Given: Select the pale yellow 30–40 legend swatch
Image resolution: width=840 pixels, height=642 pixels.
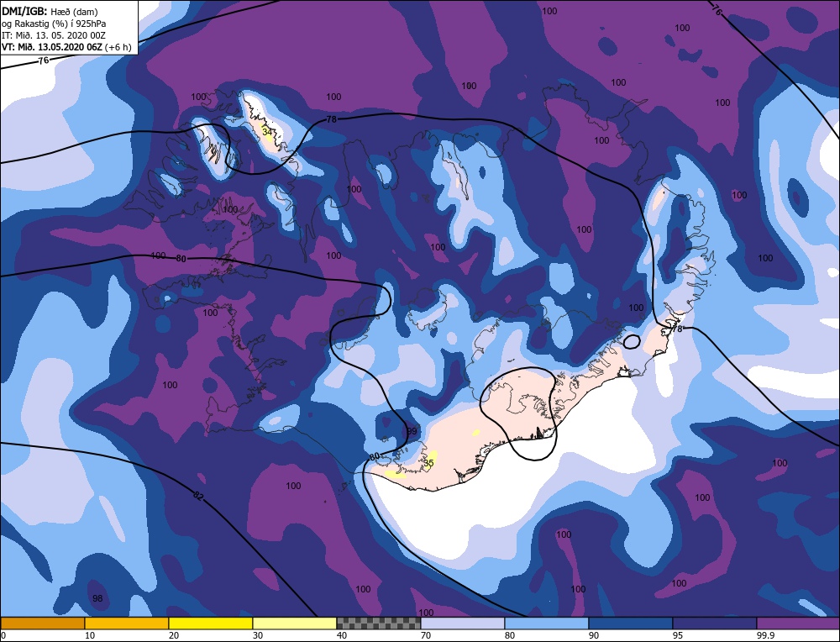Looking at the screenshot, I should 295,623.
